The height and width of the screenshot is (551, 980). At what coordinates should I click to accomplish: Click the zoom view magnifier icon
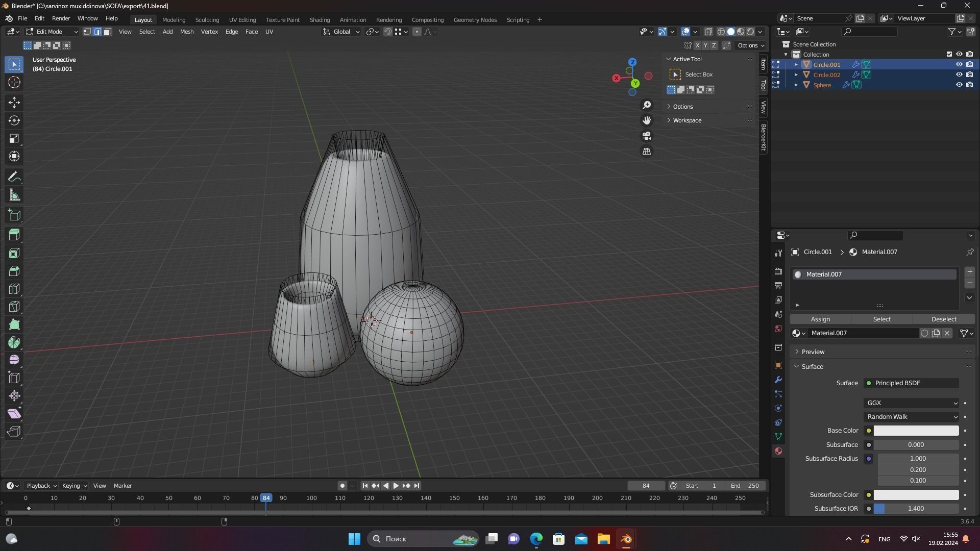tap(647, 105)
